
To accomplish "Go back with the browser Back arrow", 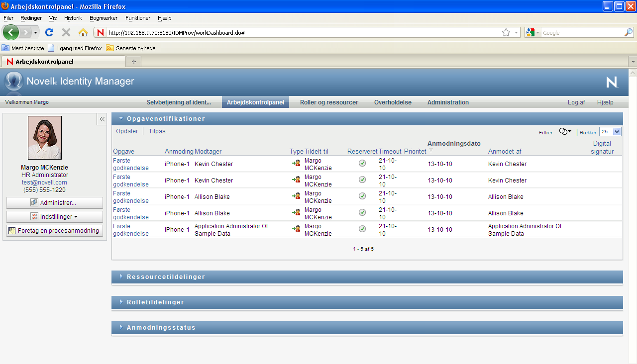I will click(11, 32).
